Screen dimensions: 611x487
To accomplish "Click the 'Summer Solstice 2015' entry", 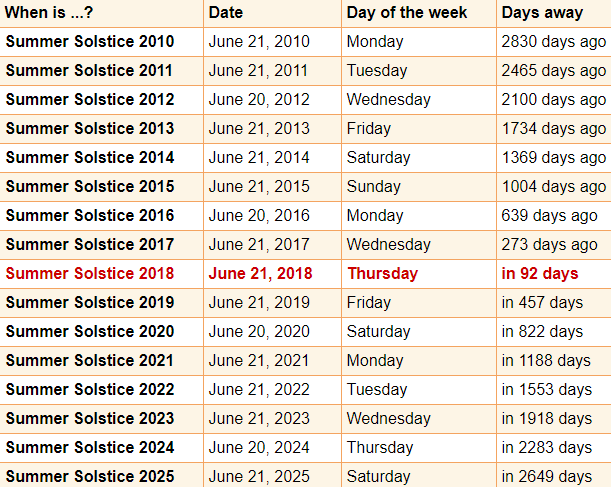I will (90, 186).
